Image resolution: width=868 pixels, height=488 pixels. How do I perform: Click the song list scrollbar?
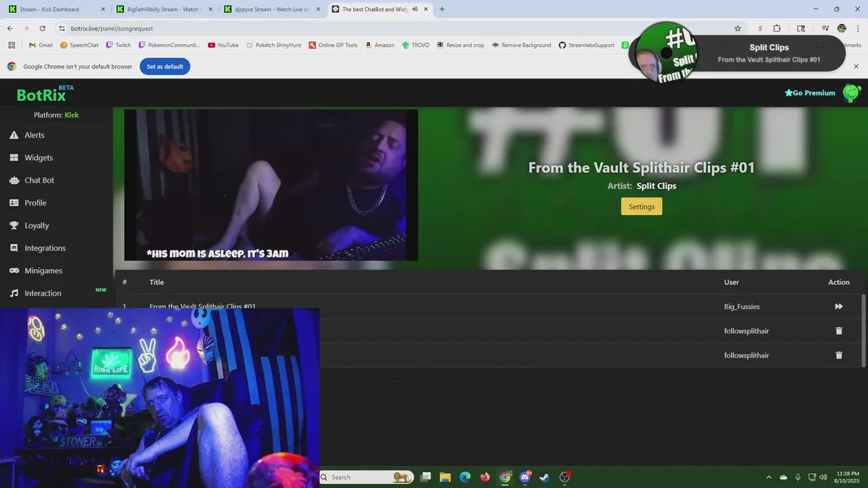pos(863,331)
